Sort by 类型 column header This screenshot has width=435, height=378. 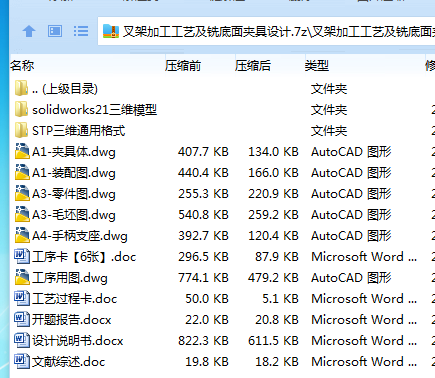pos(317,66)
